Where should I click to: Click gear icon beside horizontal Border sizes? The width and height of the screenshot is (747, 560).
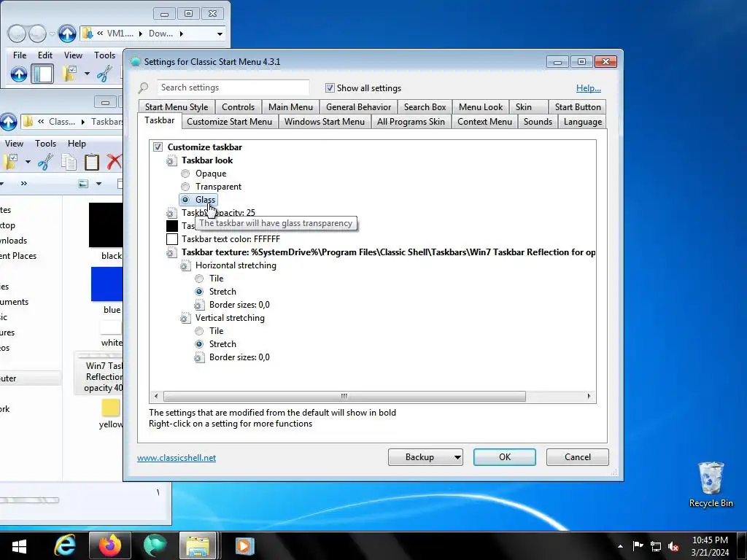click(x=199, y=305)
